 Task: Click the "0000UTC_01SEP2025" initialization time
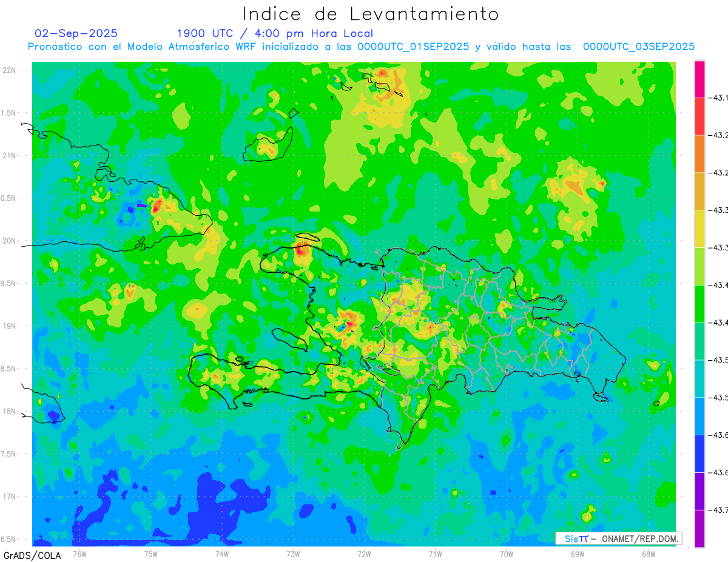click(413, 47)
